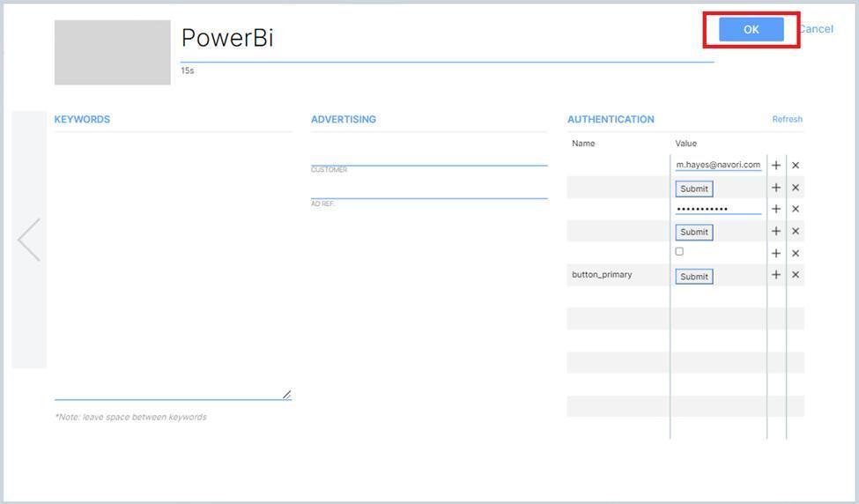Tick the checkbox in the Authentication table
Viewport: 859px width, 504px height.
[x=679, y=251]
